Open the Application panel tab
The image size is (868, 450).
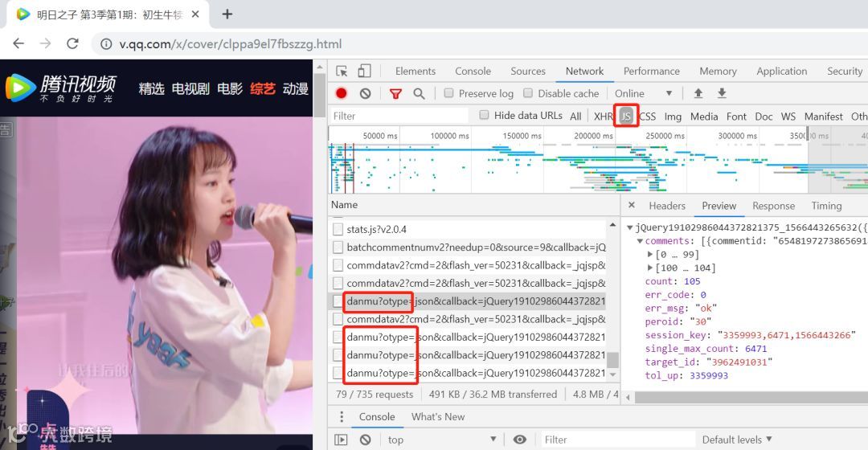pos(782,71)
